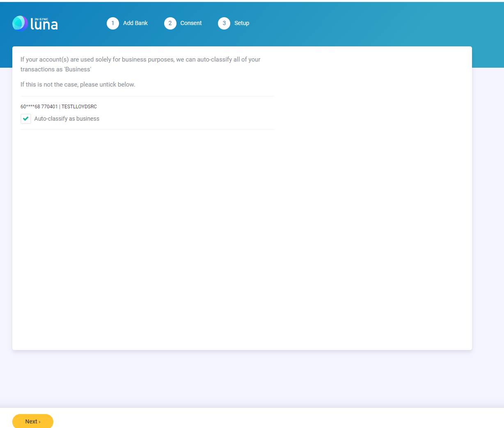This screenshot has width=504, height=428.
Task: Click the step 1 circle icon
Action: (113, 23)
